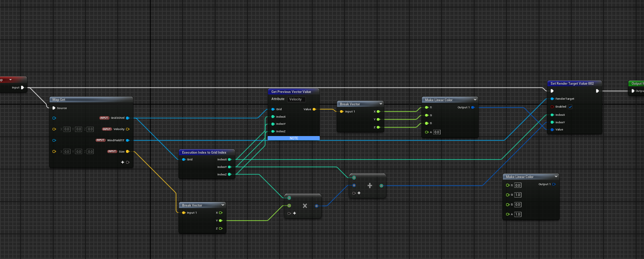Click exec output pin on Set Render Target Value 002
This screenshot has width=644, height=259.
(x=597, y=91)
